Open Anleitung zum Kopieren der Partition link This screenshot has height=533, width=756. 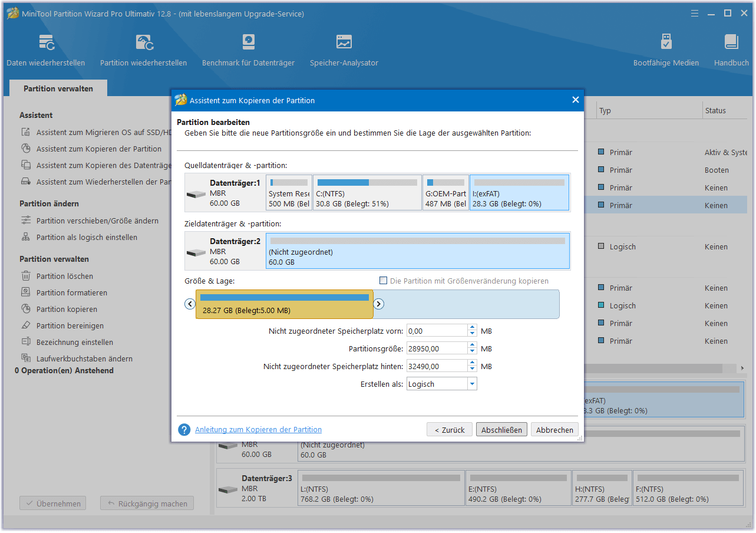(258, 430)
